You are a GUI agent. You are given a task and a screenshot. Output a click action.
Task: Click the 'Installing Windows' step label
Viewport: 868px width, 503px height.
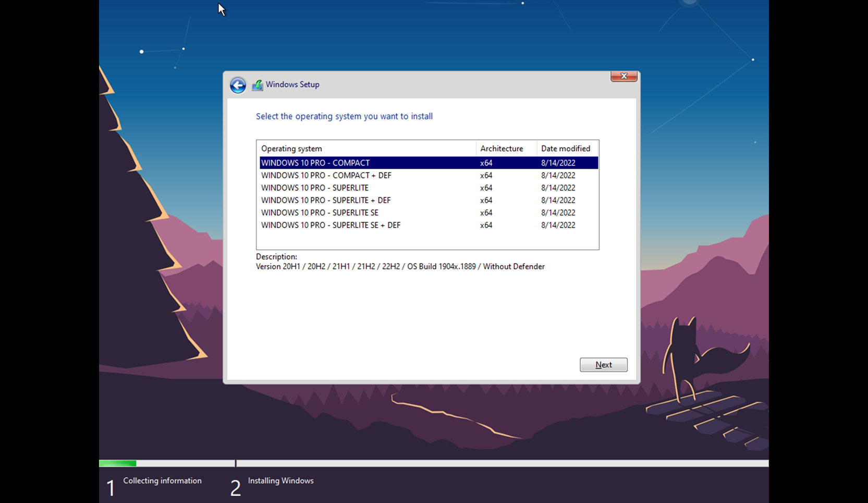[280, 481]
